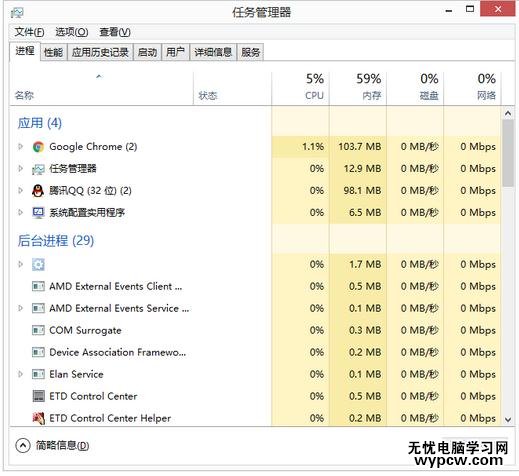Click the AMD External Events Client icon
519x476 pixels.
[38, 286]
